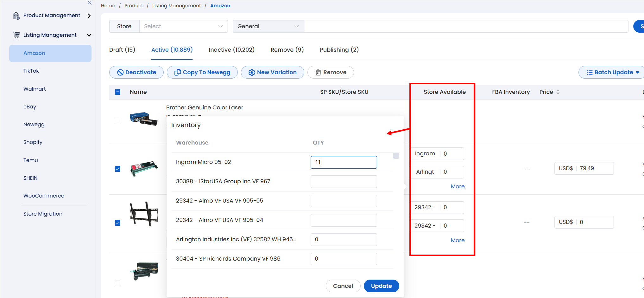Click Cancel in the Inventory popup

343,286
